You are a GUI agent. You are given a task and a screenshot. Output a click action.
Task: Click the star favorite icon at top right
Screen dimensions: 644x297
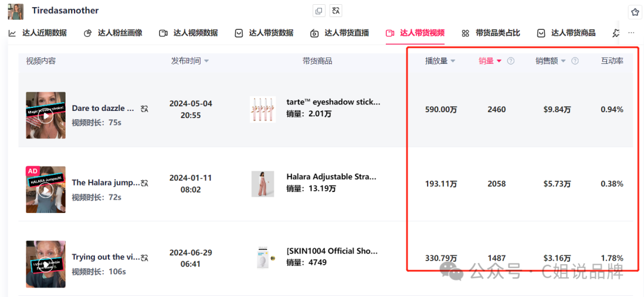[x=634, y=13]
